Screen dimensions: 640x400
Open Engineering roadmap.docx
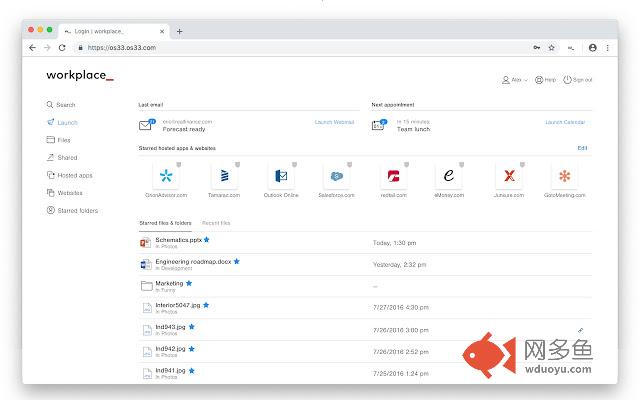coord(193,262)
